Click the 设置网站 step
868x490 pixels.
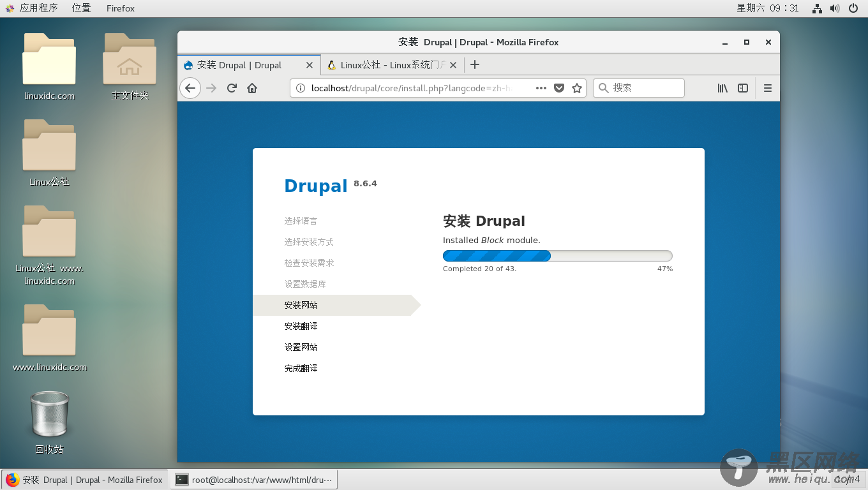[301, 347]
